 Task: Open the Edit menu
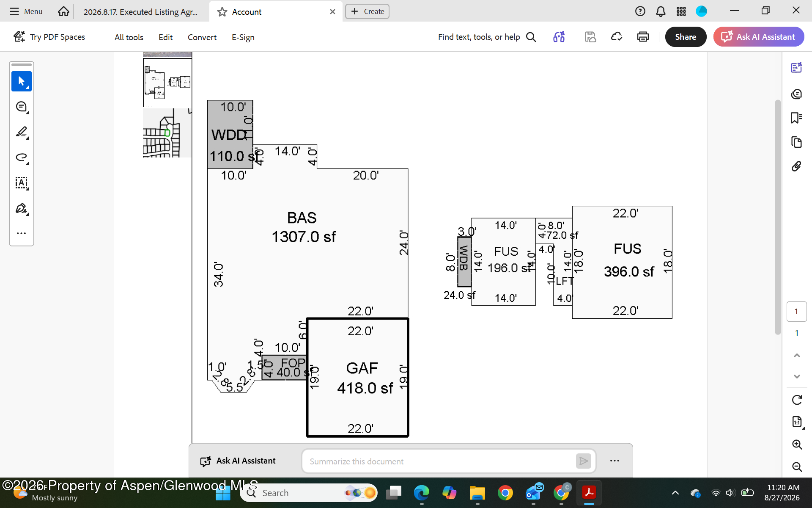165,37
